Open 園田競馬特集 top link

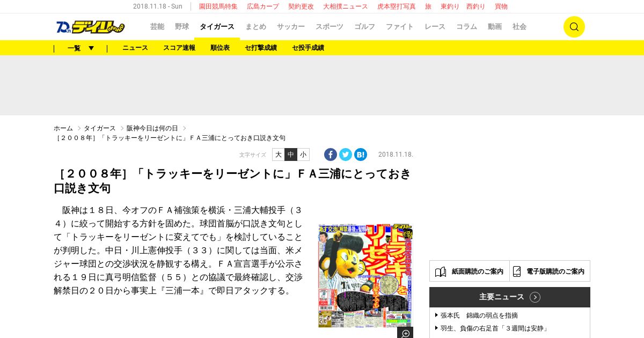click(x=218, y=6)
